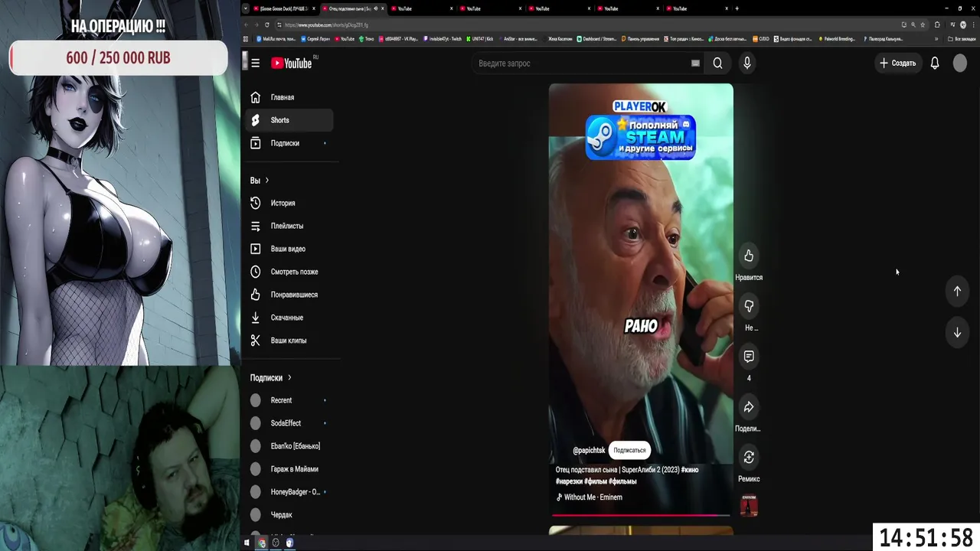Reload the page with browser refresh

[x=266, y=24]
